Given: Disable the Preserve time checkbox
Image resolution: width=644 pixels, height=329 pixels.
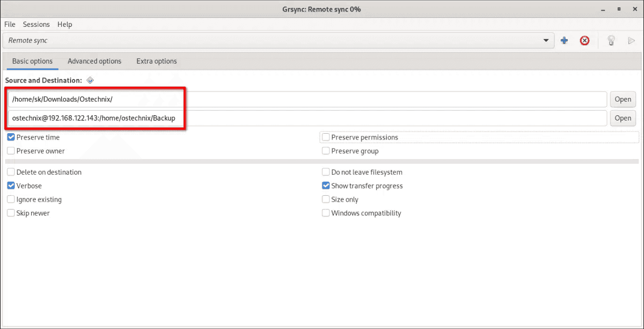Looking at the screenshot, I should pyautogui.click(x=11, y=137).
